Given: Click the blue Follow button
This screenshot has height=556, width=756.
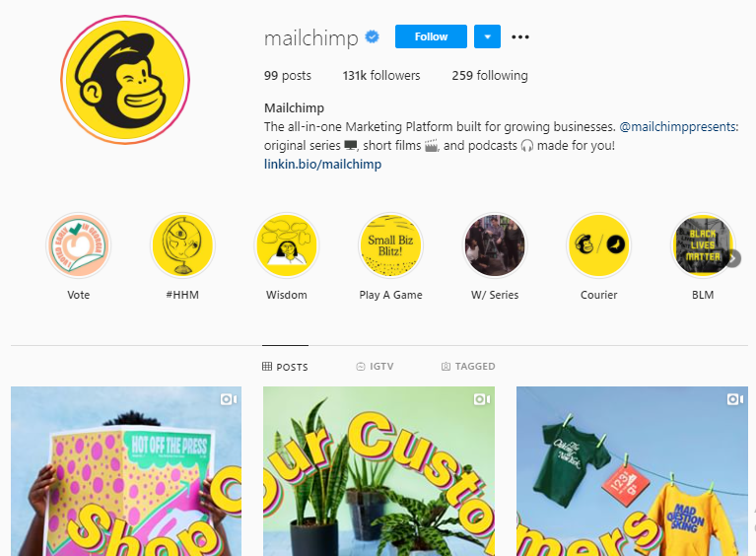Looking at the screenshot, I should click(x=431, y=36).
